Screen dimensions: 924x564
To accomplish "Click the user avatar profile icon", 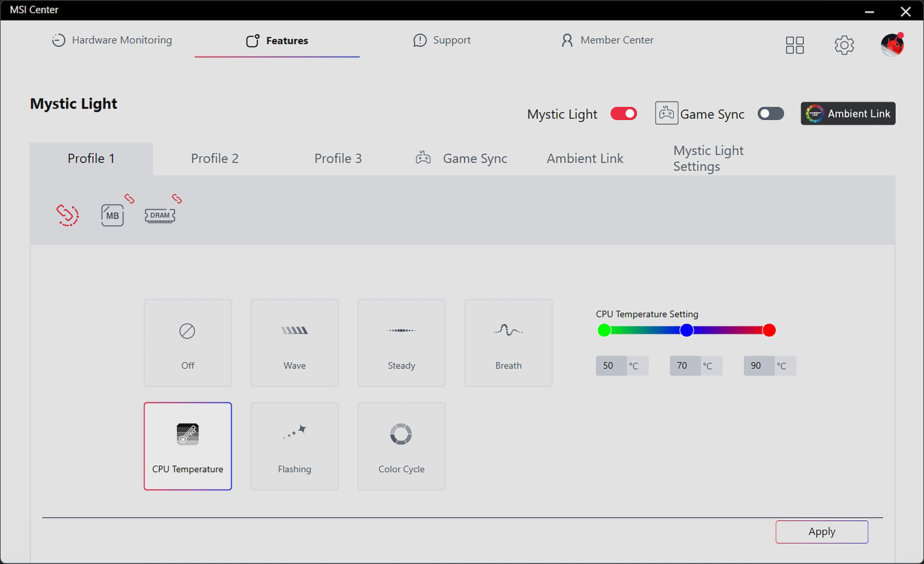I will [892, 45].
